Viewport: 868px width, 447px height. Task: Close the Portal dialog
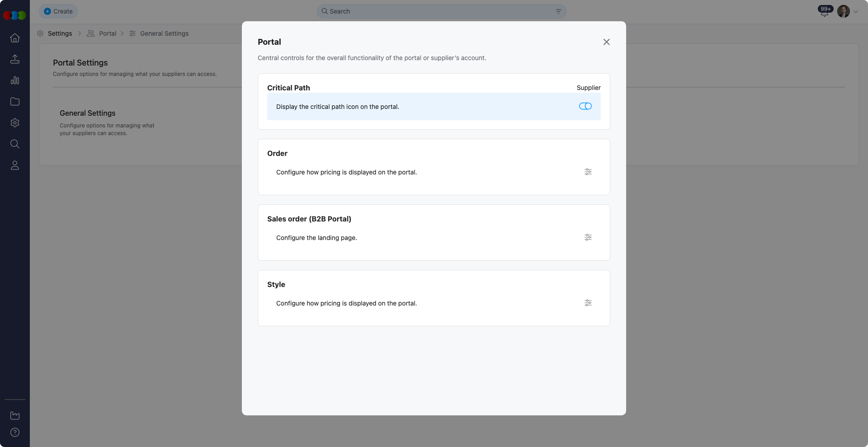click(x=606, y=42)
